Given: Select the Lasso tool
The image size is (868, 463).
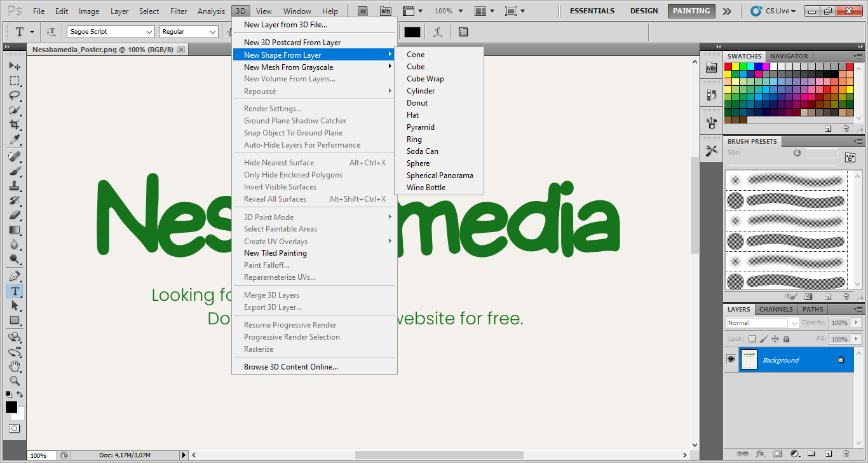Looking at the screenshot, I should pyautogui.click(x=15, y=95).
